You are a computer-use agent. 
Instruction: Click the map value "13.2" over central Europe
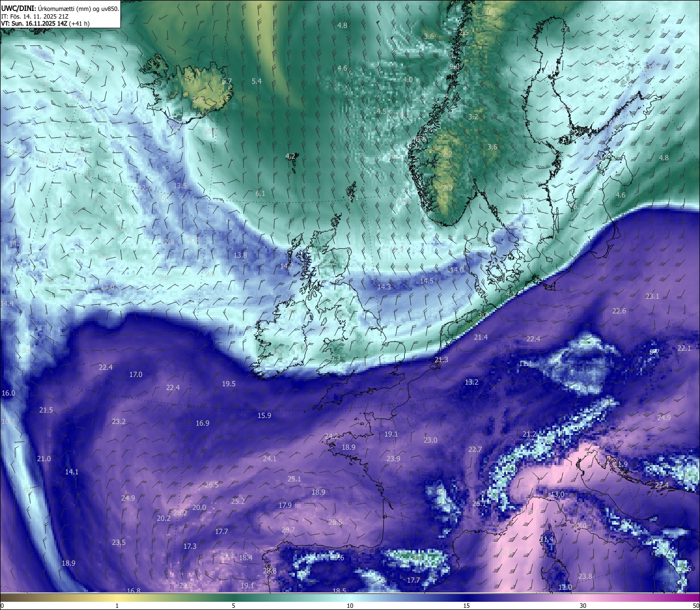[x=471, y=382]
